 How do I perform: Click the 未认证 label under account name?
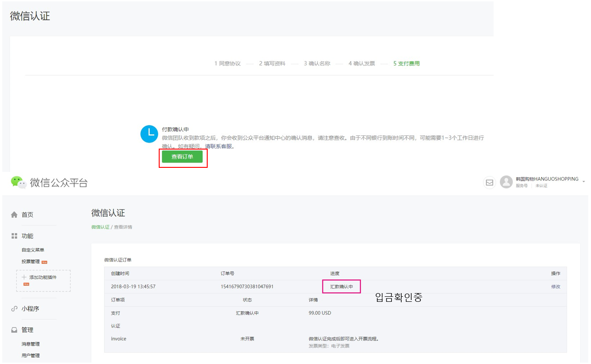[x=542, y=186]
